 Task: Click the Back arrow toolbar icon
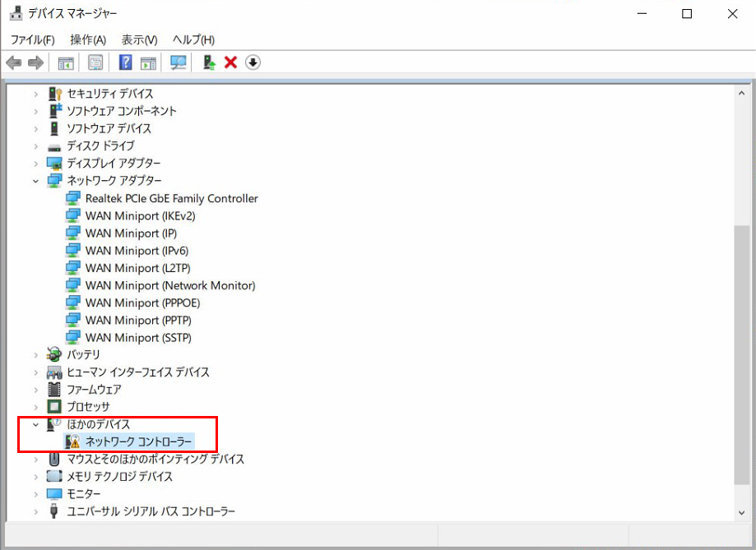point(13,62)
